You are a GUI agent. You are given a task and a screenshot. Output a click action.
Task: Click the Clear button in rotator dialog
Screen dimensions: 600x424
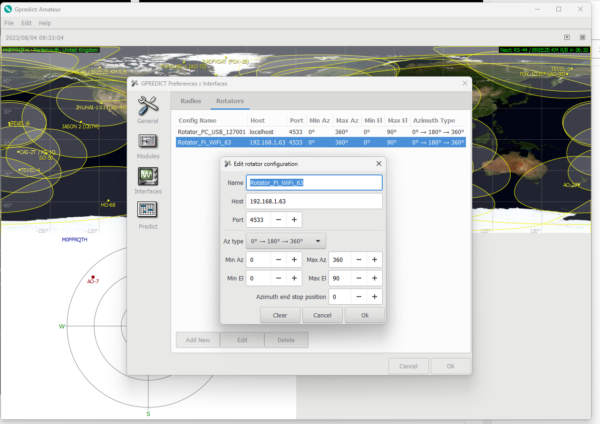coord(280,315)
